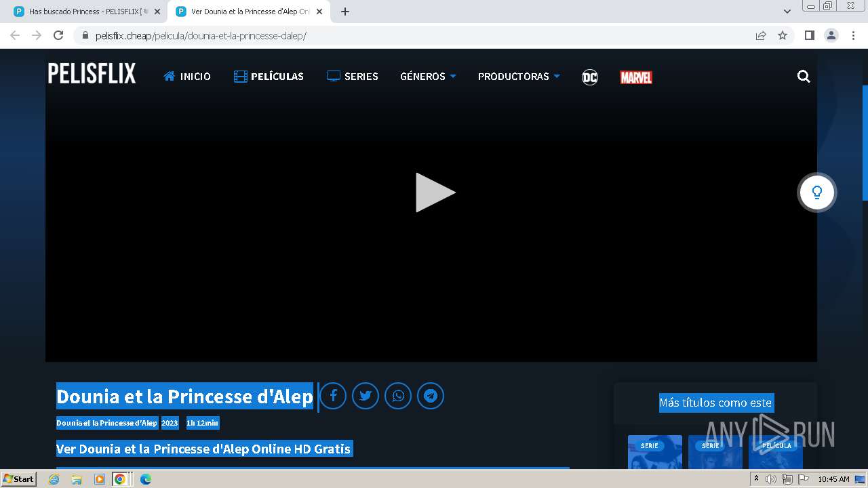Open a new browser tab
The image size is (868, 488).
click(344, 12)
